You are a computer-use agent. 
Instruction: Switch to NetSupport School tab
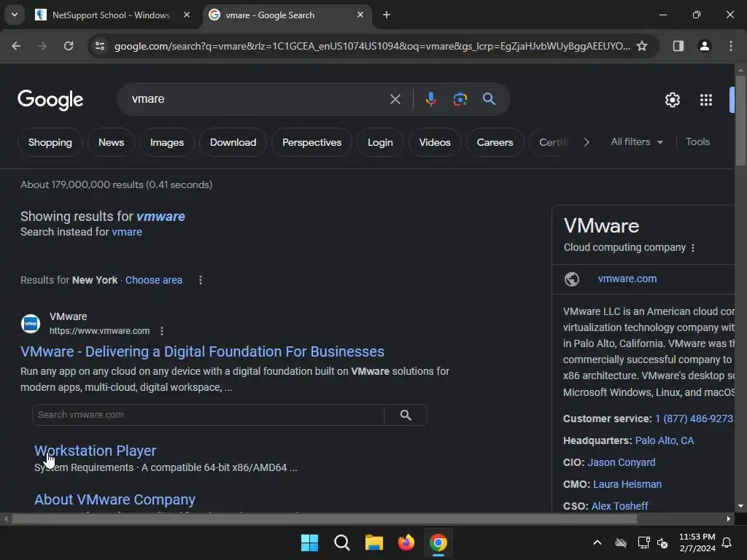point(113,15)
